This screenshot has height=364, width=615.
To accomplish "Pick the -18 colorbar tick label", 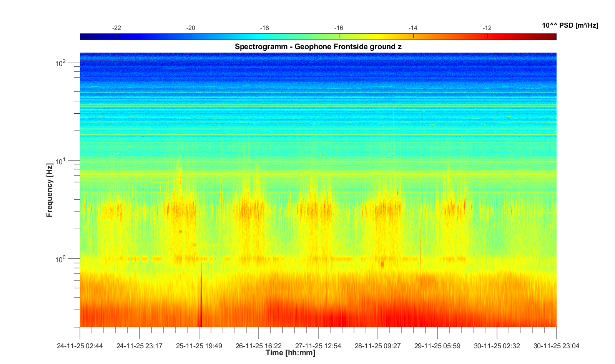I will click(264, 28).
